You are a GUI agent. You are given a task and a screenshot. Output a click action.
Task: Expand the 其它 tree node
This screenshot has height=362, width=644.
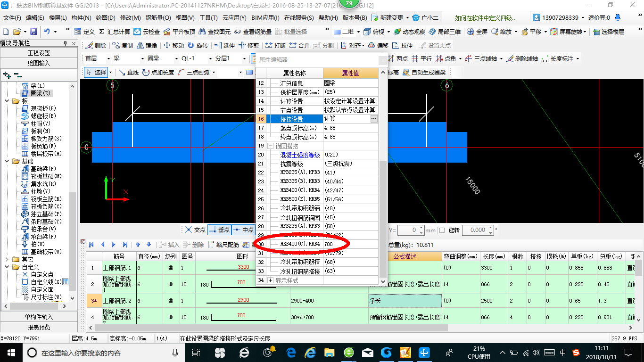click(x=7, y=259)
